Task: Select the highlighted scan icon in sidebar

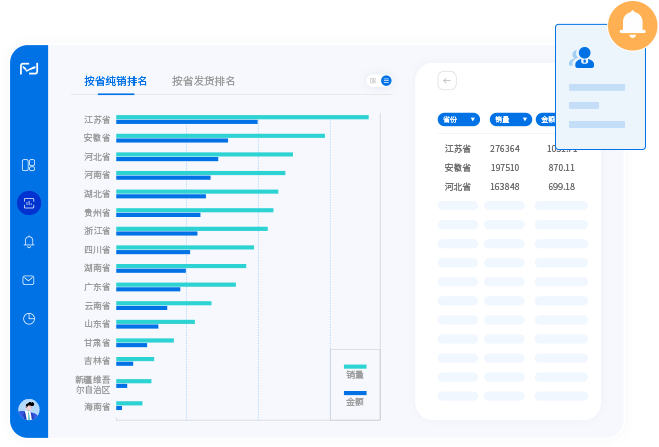Action: click(x=29, y=203)
